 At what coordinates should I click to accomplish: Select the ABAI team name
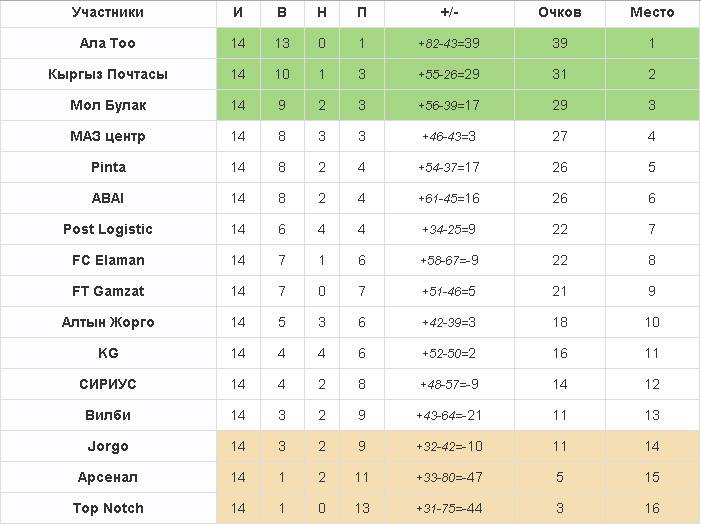click(x=108, y=198)
